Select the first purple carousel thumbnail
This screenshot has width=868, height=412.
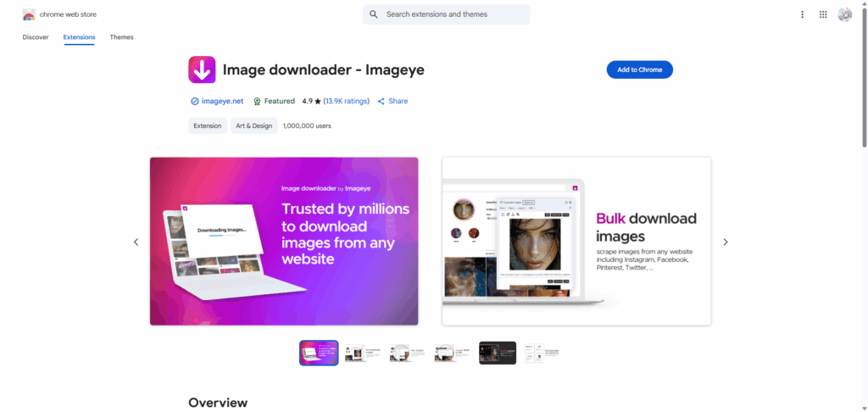(x=319, y=353)
